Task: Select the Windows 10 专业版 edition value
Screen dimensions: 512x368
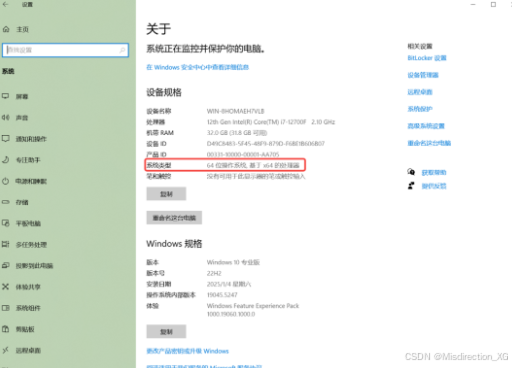Action: pyautogui.click(x=233, y=262)
